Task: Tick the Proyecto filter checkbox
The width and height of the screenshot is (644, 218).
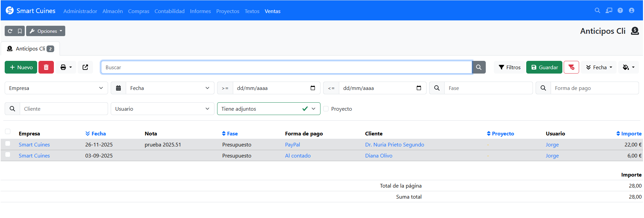Action: [326, 109]
